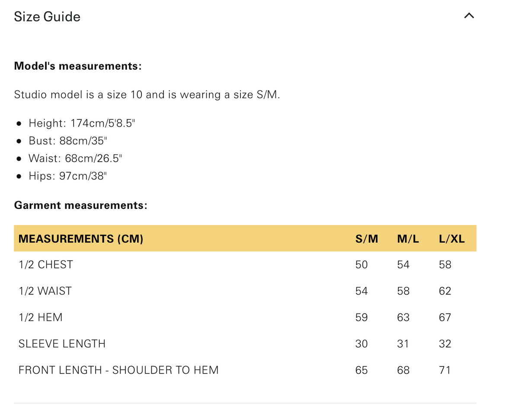
Task: Select the M/L column header
Action: pos(408,239)
